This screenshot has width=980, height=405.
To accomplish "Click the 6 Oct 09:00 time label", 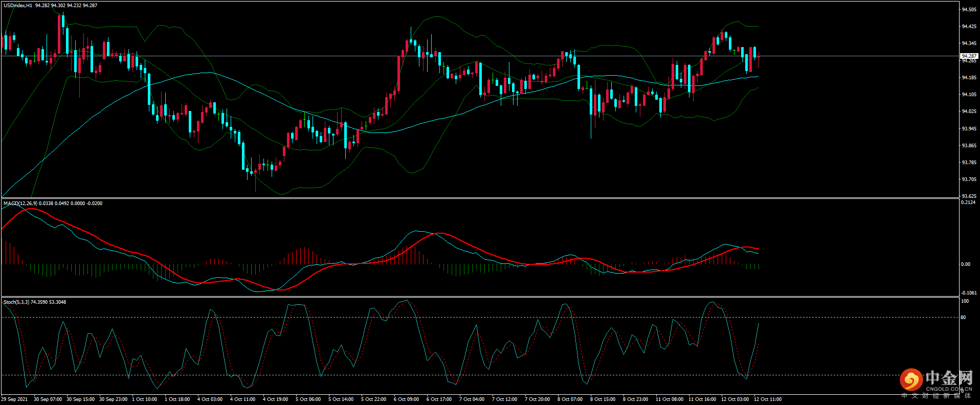I will 406,399.
